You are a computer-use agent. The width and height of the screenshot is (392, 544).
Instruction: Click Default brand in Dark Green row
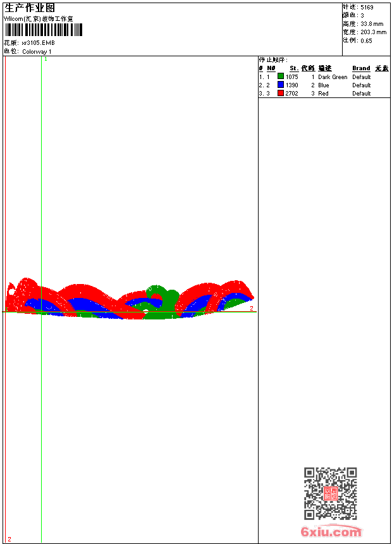[x=362, y=77]
